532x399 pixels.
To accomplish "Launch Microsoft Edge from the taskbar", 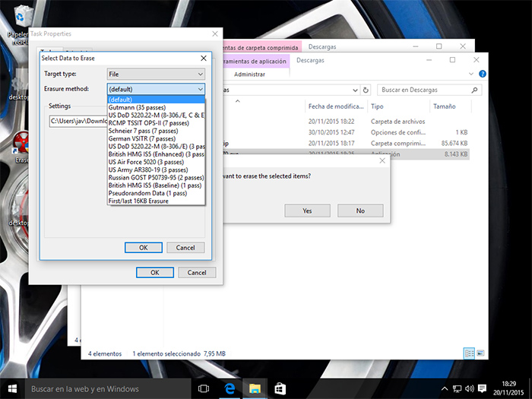I will click(x=228, y=388).
